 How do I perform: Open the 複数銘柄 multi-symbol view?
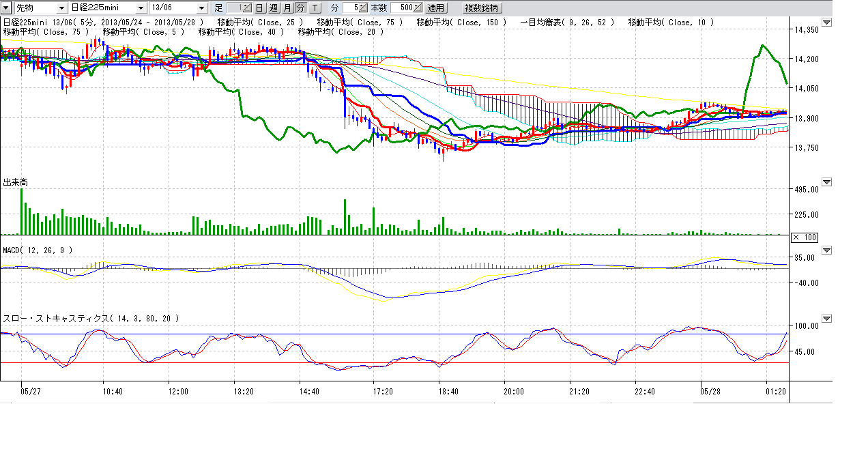coord(482,8)
